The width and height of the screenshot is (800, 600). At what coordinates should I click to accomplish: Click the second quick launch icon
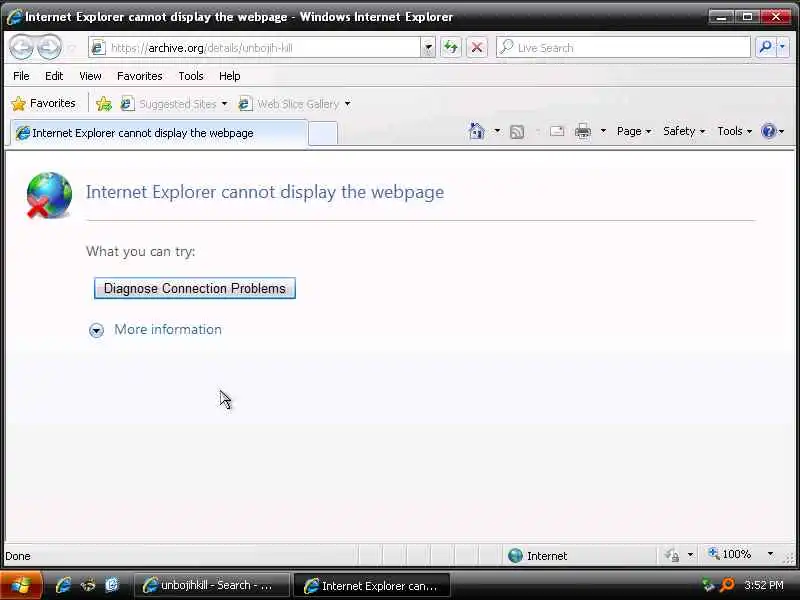click(88, 585)
